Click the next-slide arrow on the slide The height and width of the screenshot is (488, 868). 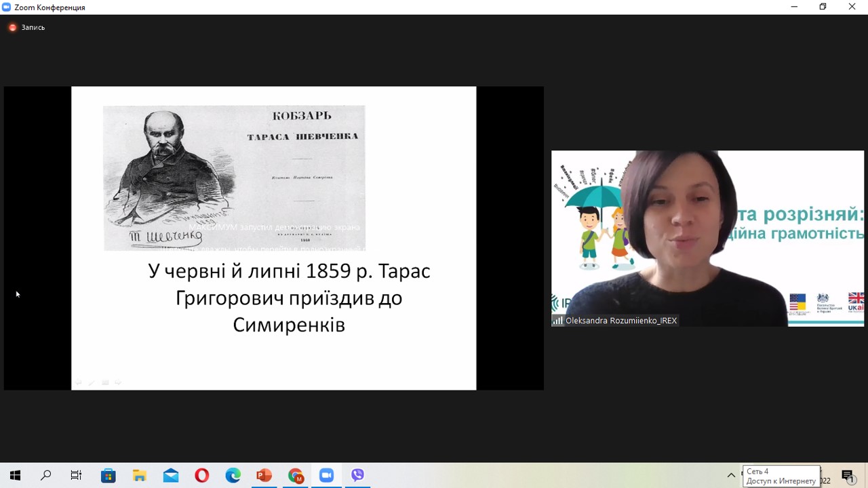coord(118,383)
